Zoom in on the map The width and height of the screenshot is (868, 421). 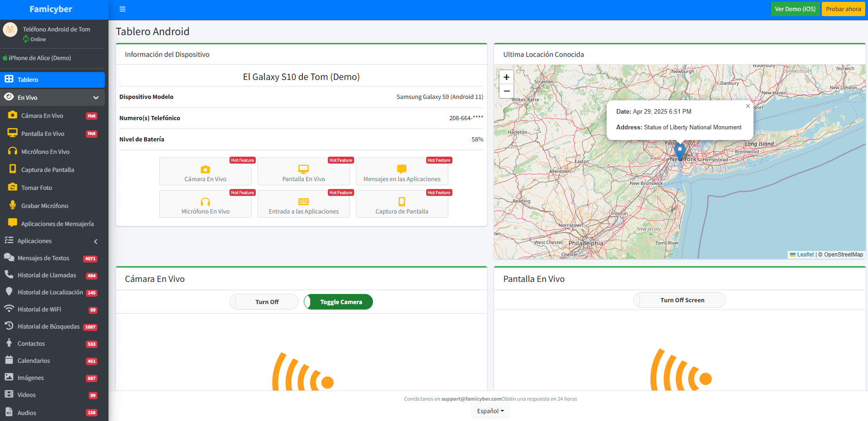(x=506, y=77)
